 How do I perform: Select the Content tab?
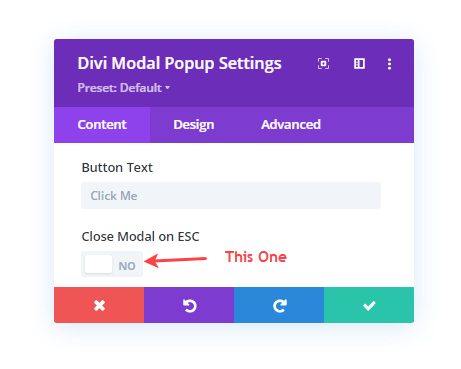102,125
